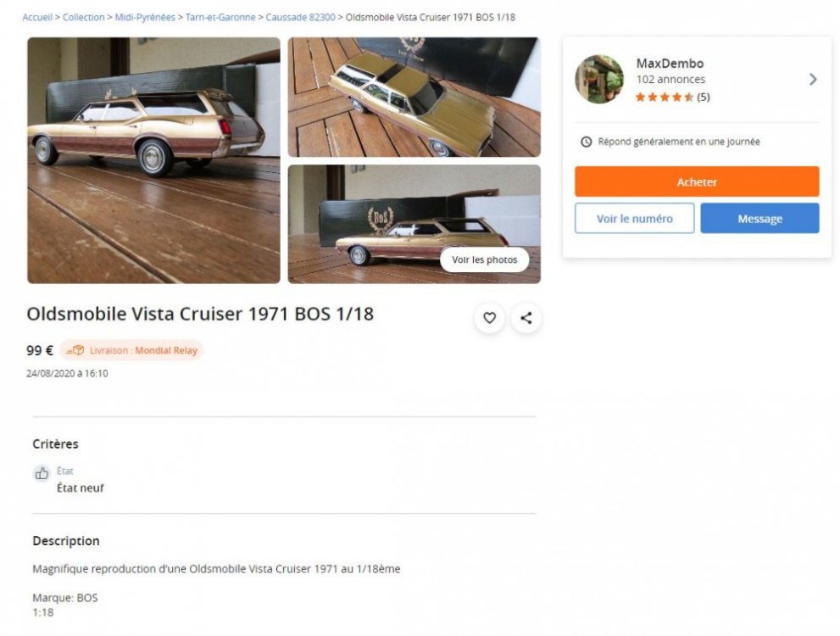Click Voir le numéro button
Viewport: 840px width, 636px height.
pyautogui.click(x=634, y=218)
